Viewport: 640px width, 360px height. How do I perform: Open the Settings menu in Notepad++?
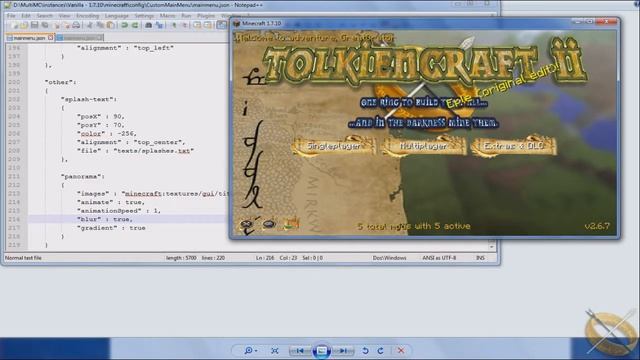(144, 16)
